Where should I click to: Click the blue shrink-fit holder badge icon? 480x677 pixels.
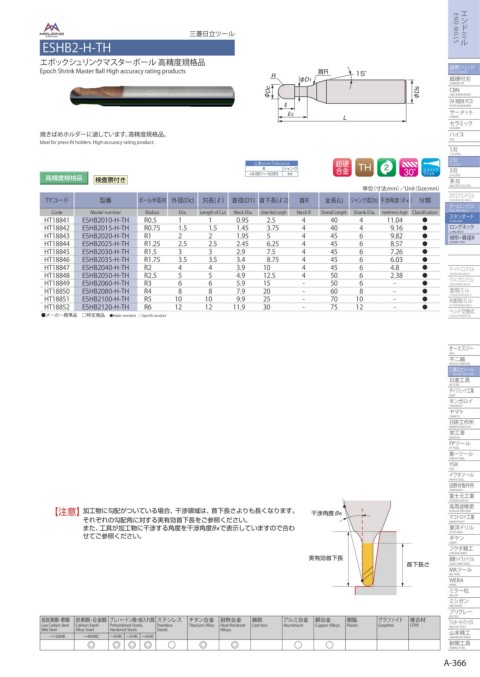tap(430, 167)
